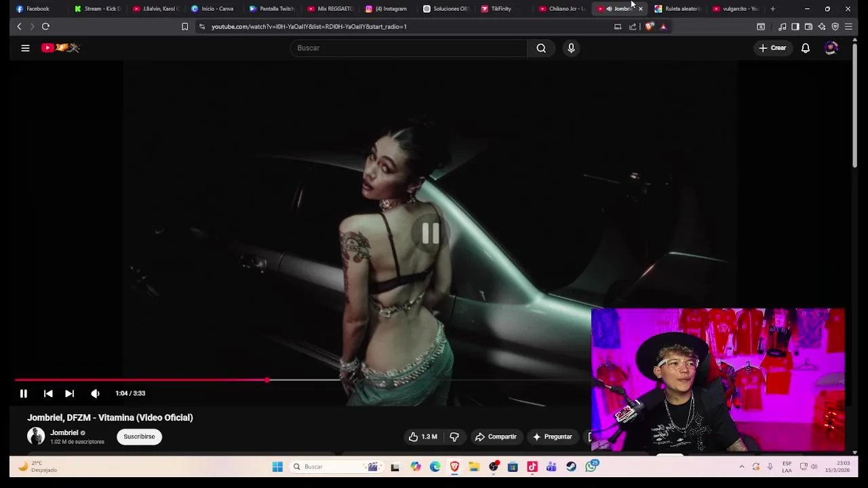Click the large center pause overlay

click(x=431, y=233)
